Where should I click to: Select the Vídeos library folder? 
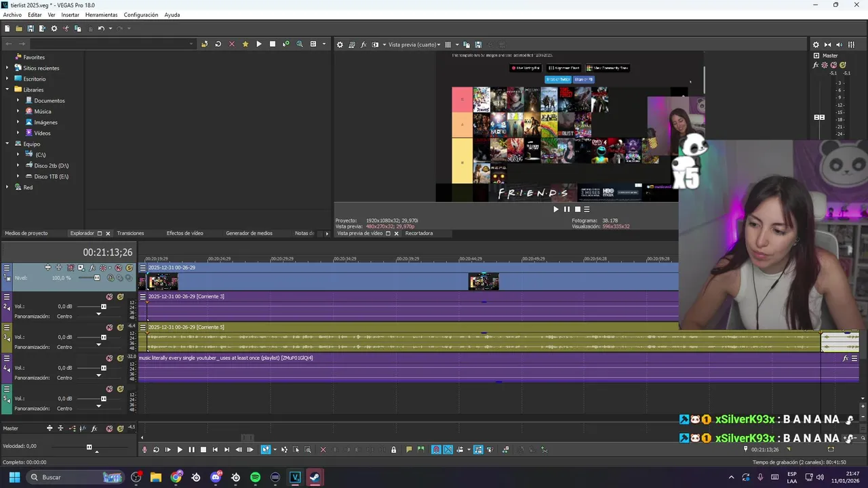point(42,133)
